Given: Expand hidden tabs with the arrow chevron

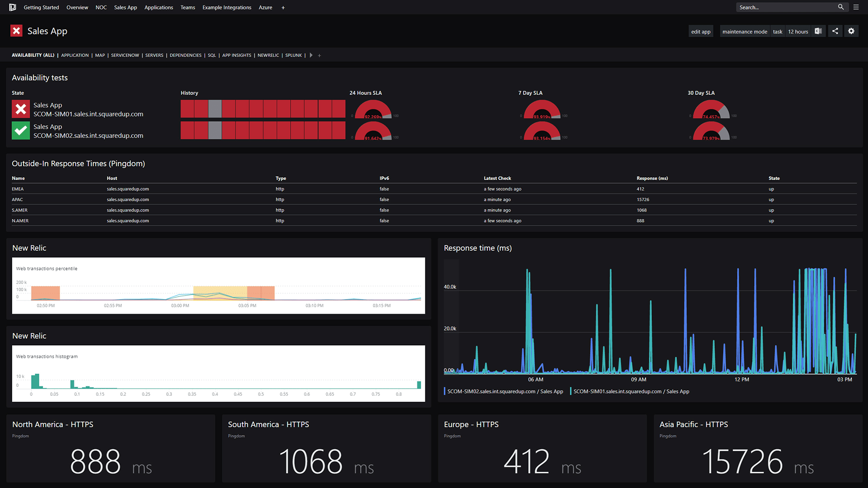Looking at the screenshot, I should [x=311, y=55].
